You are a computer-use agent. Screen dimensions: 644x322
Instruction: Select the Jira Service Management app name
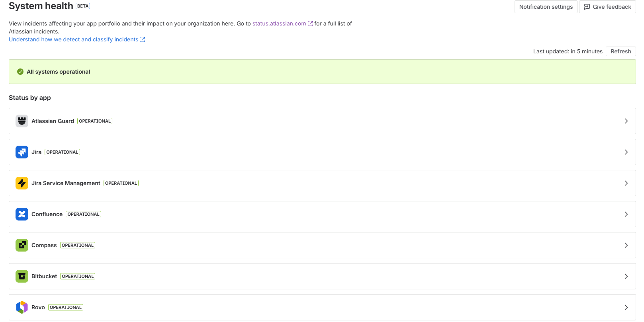66,183
